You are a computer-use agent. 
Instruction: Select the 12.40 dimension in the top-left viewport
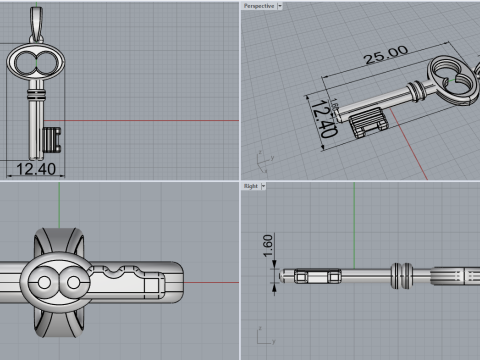tap(36, 169)
